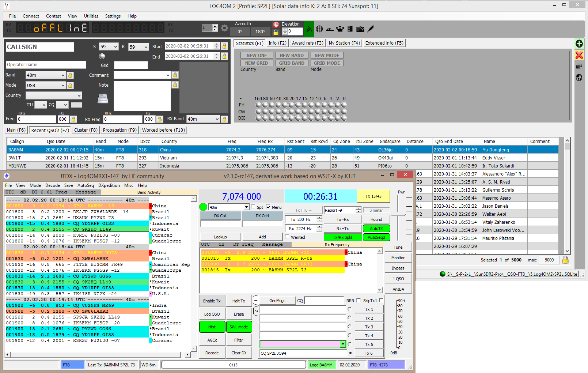The image size is (588, 373).
Task: Click the Log QSO button
Action: click(212, 314)
